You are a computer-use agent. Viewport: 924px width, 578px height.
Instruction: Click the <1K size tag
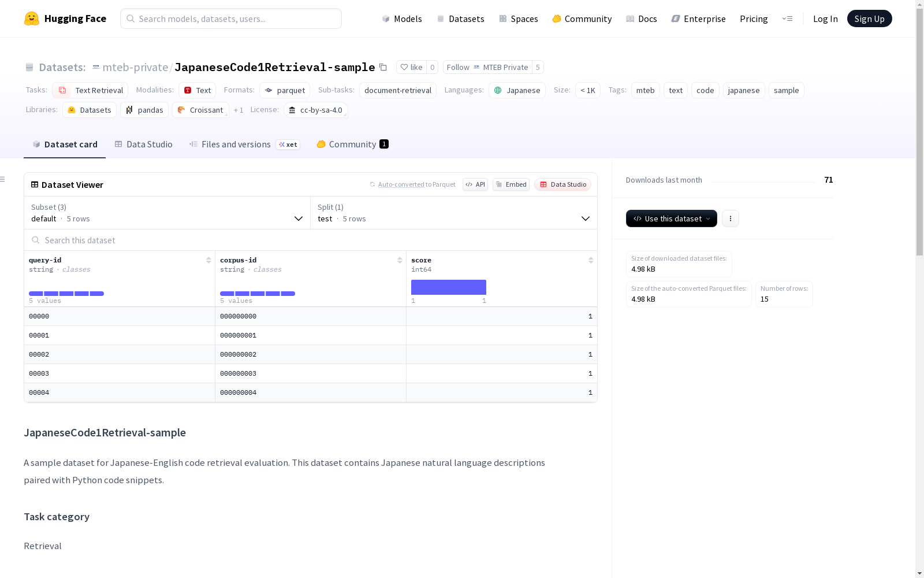point(588,90)
